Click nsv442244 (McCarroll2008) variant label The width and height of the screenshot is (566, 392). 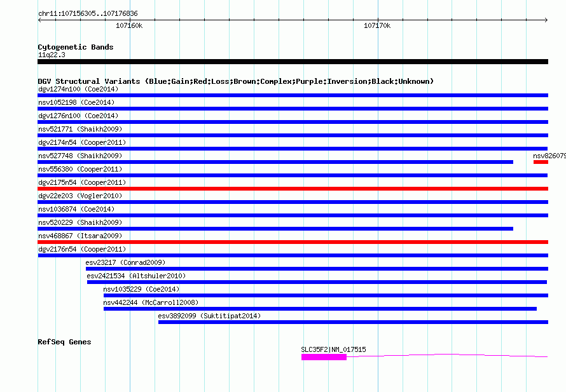[x=151, y=302]
